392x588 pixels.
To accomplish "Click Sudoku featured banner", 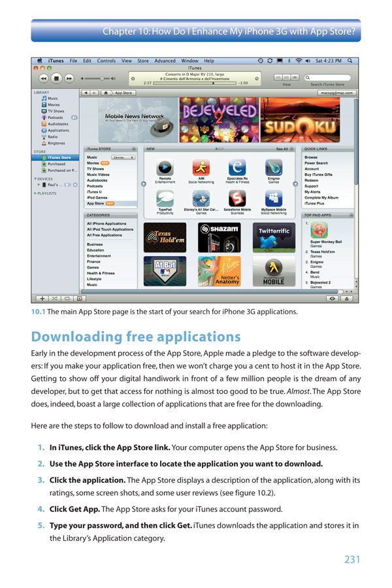I will 300,120.
